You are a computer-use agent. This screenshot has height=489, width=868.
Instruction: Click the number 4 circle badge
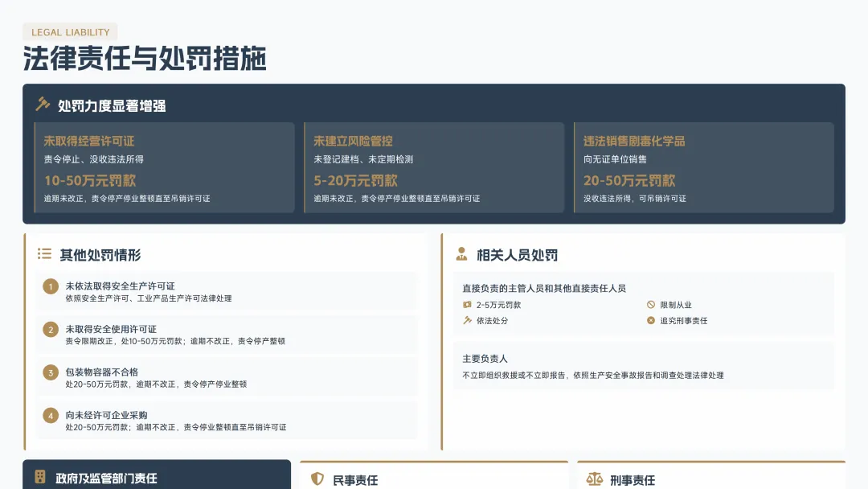51,415
